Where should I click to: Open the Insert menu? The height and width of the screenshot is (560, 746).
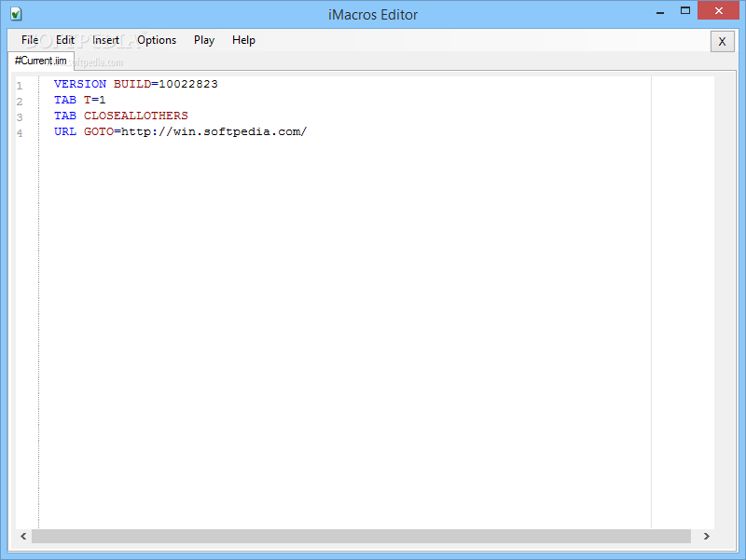pyautogui.click(x=105, y=40)
